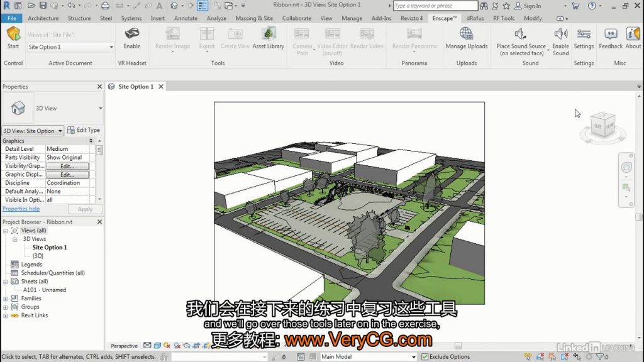Image resolution: width=644 pixels, height=362 pixels.
Task: Select the {3D} view in Project Browser
Action: [x=38, y=256]
